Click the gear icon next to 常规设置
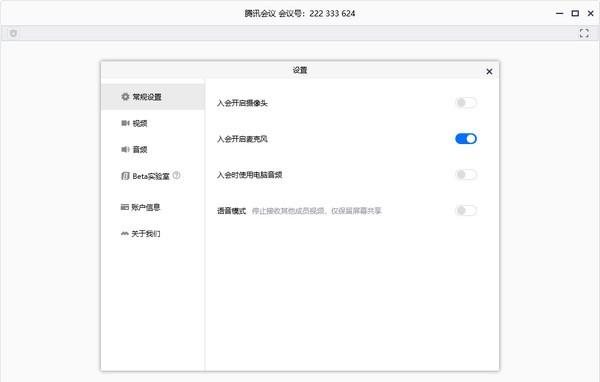The height and width of the screenshot is (382, 600). tap(125, 96)
